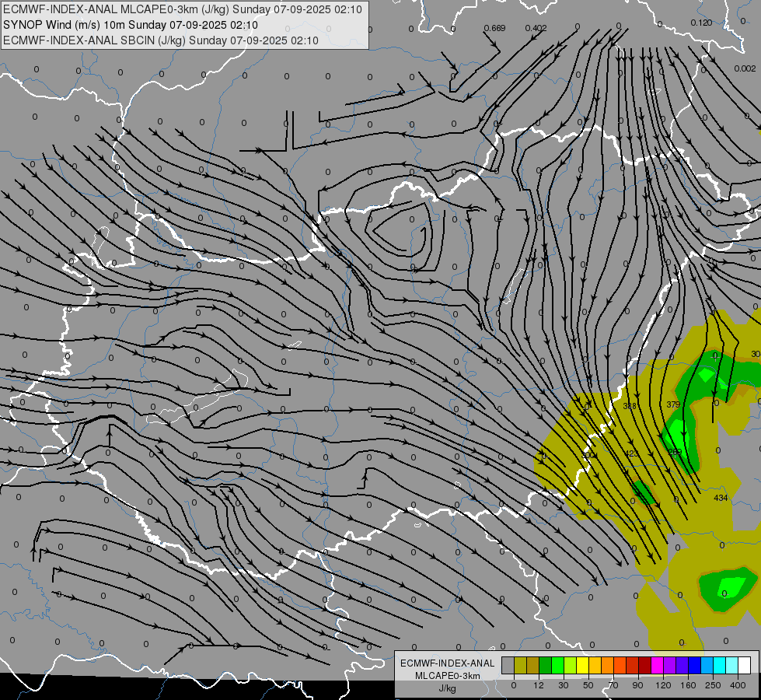Click the legend tick label 12
The image size is (761, 700).
(539, 685)
